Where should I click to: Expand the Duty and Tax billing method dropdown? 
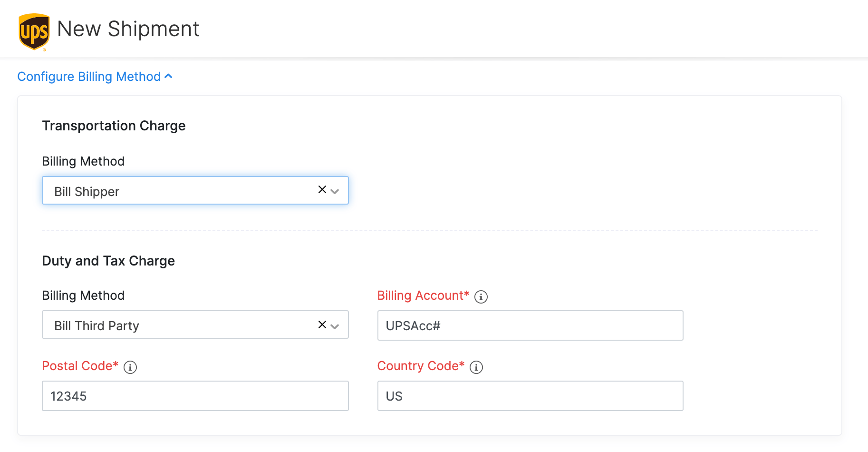pos(335,325)
